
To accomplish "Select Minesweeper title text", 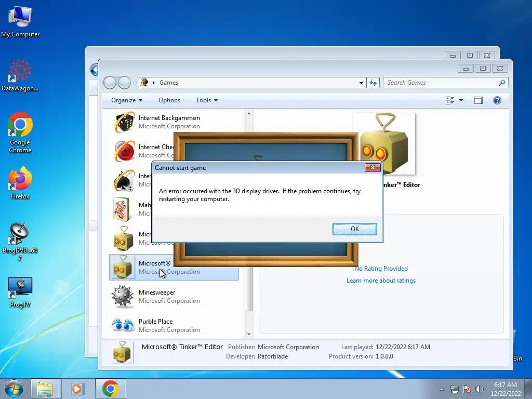I will [157, 292].
